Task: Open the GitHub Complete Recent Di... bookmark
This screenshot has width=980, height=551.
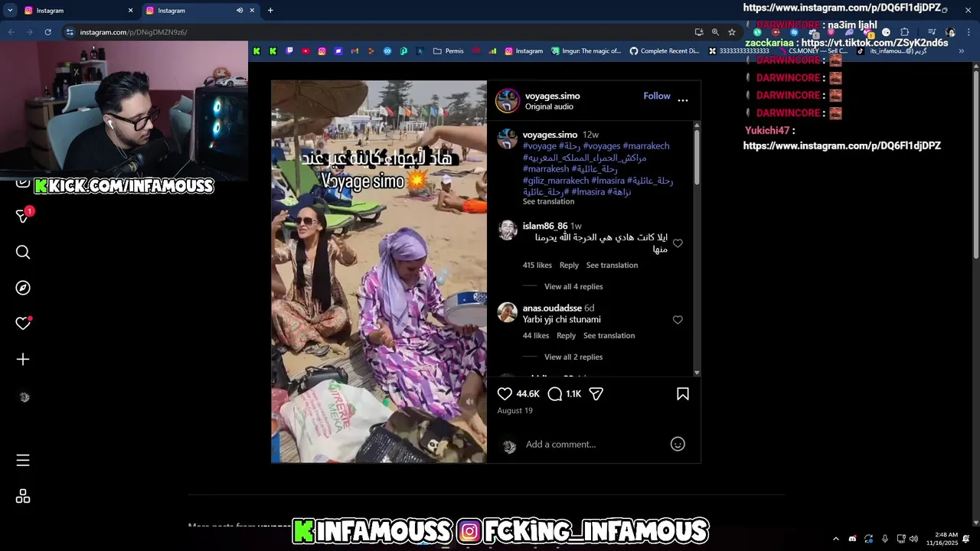Action: pyautogui.click(x=664, y=51)
